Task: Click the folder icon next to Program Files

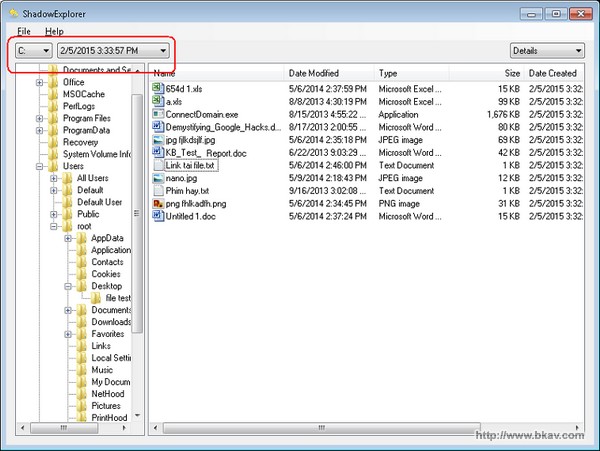Action: (54, 118)
